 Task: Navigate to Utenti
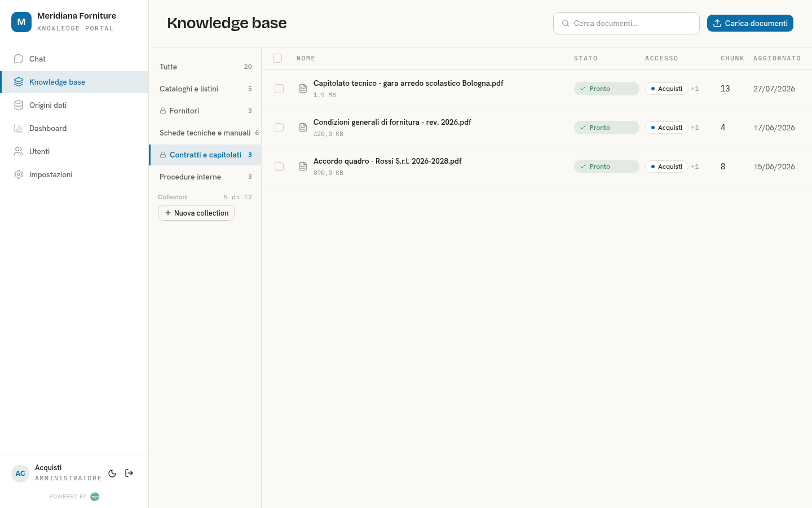tap(74, 151)
